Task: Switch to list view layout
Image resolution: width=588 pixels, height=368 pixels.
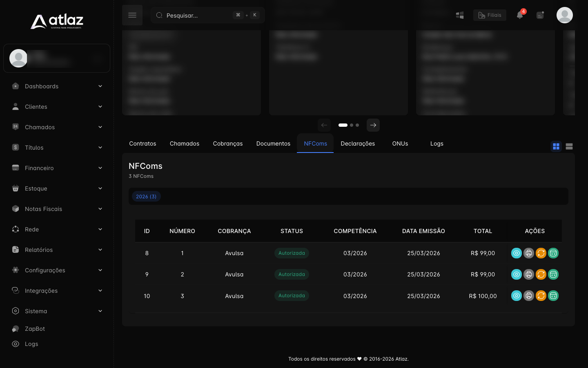Action: [x=569, y=146]
